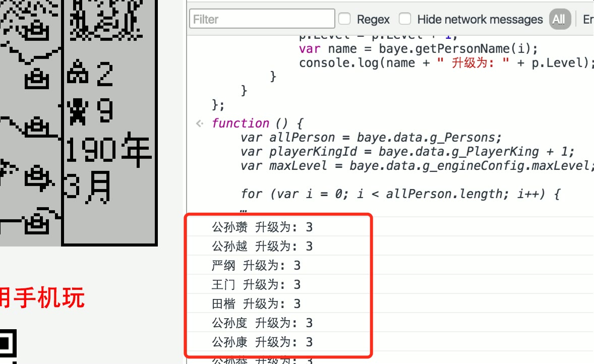This screenshot has width=594, height=364.
Task: Enable the Regex checkbox
Action: [x=344, y=19]
